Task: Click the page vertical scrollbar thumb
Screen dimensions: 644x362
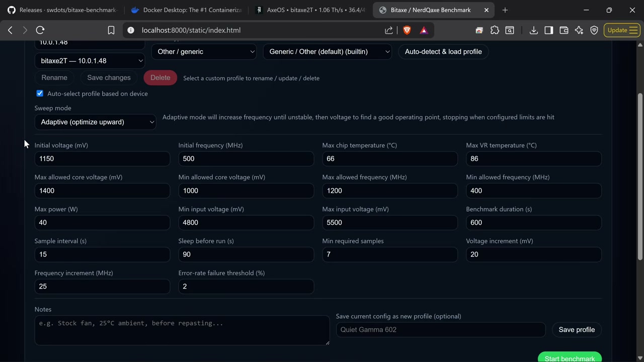Action: [x=640, y=176]
